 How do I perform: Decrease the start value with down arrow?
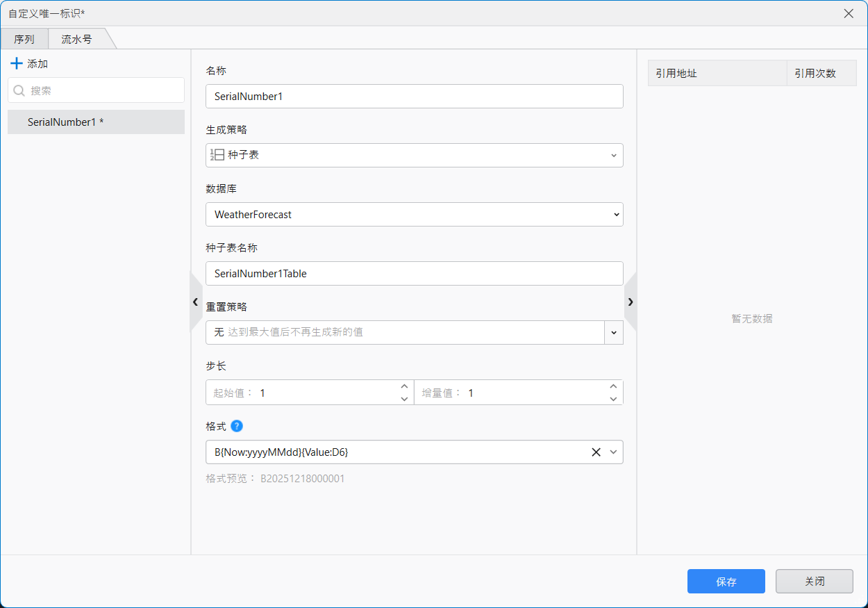click(404, 399)
